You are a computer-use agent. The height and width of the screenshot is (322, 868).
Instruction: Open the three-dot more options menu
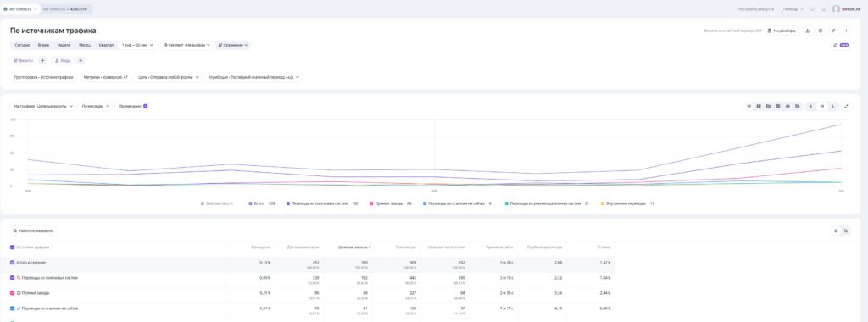pyautogui.click(x=847, y=31)
